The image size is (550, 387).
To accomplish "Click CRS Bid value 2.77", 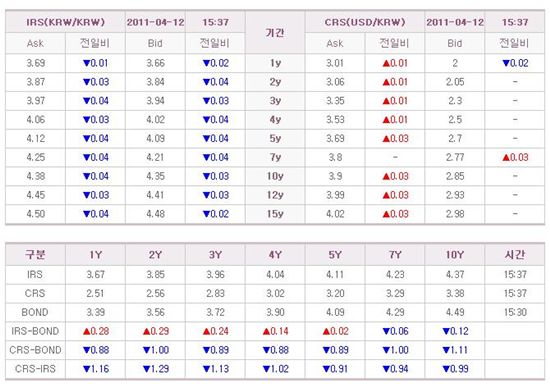I will tap(455, 158).
